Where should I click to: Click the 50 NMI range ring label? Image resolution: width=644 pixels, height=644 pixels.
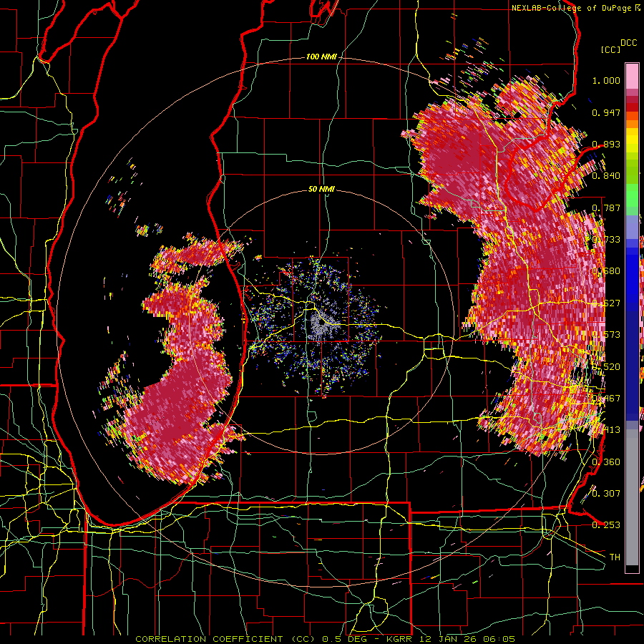321,190
